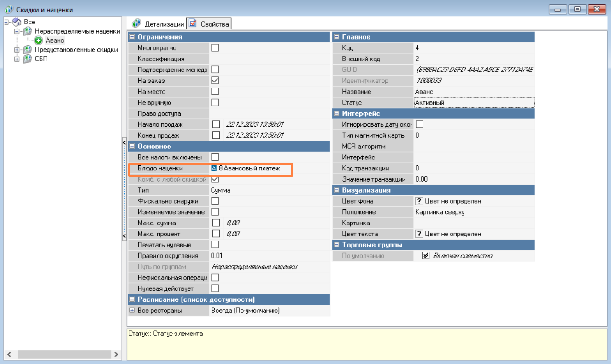This screenshot has height=364, width=611.
Task: Click the Статус value field Активный
Action: pyautogui.click(x=474, y=103)
